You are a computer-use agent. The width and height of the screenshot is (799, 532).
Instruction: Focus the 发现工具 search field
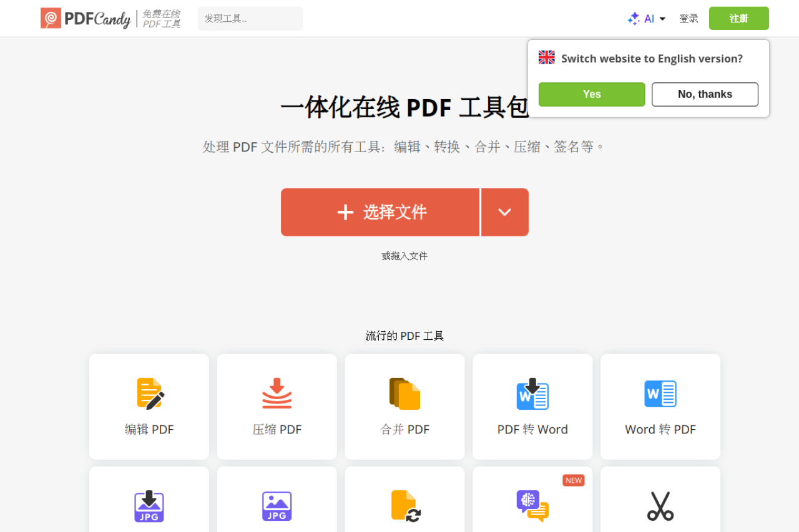250,19
